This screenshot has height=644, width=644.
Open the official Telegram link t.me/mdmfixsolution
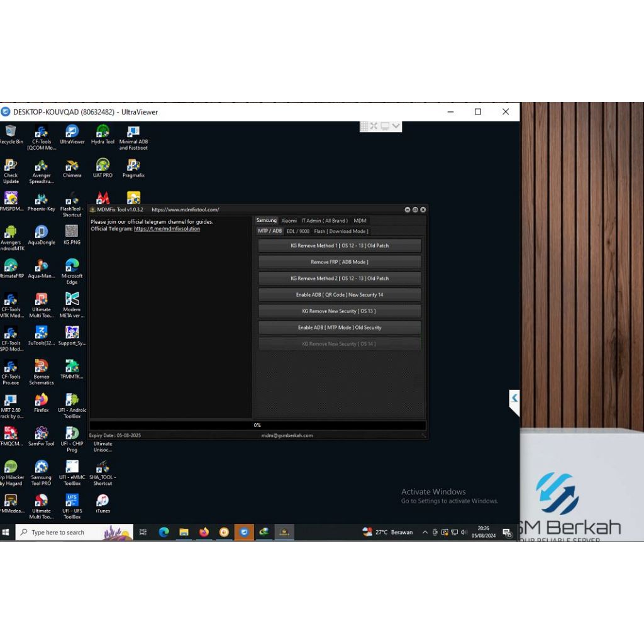(x=167, y=229)
